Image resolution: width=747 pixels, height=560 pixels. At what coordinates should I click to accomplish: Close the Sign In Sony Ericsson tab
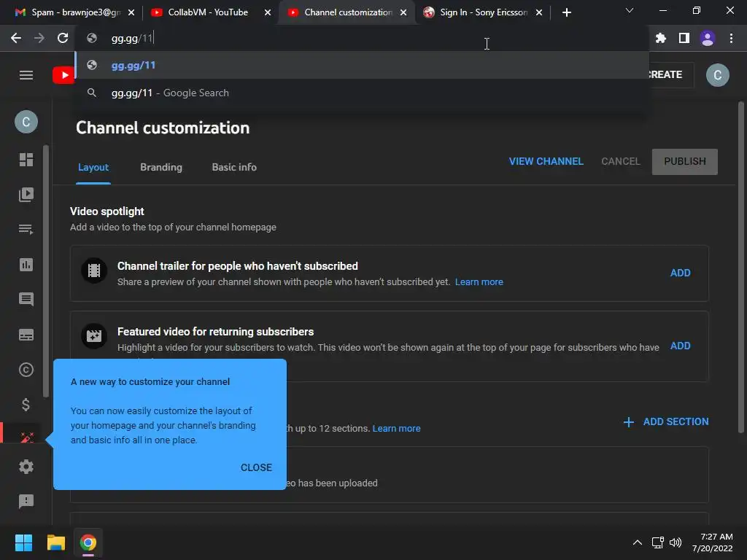(x=539, y=12)
